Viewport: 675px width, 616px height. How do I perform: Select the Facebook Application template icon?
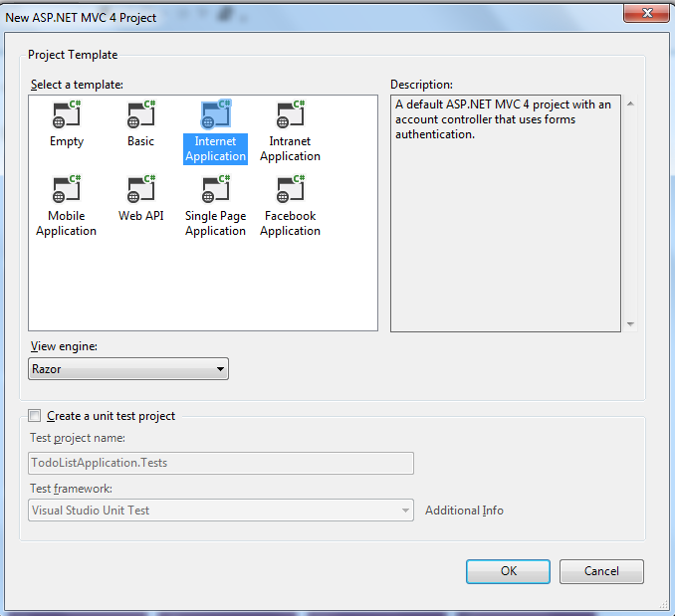point(291,189)
